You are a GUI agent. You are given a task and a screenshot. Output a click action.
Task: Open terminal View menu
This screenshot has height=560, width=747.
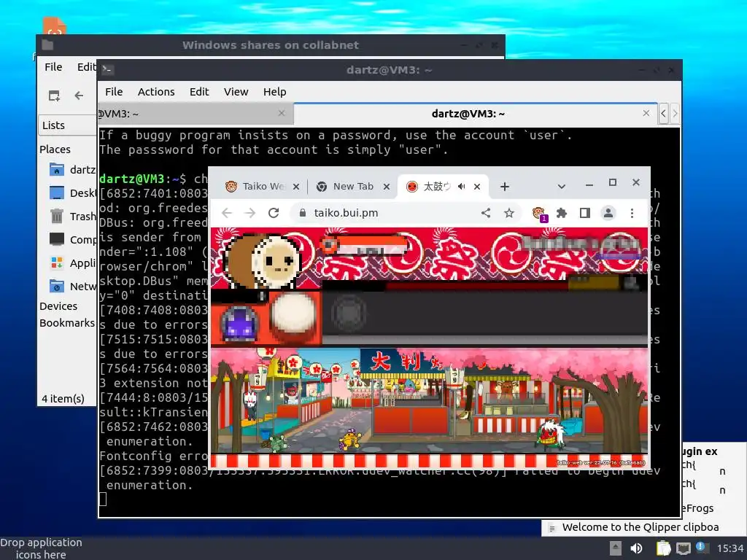tap(236, 91)
